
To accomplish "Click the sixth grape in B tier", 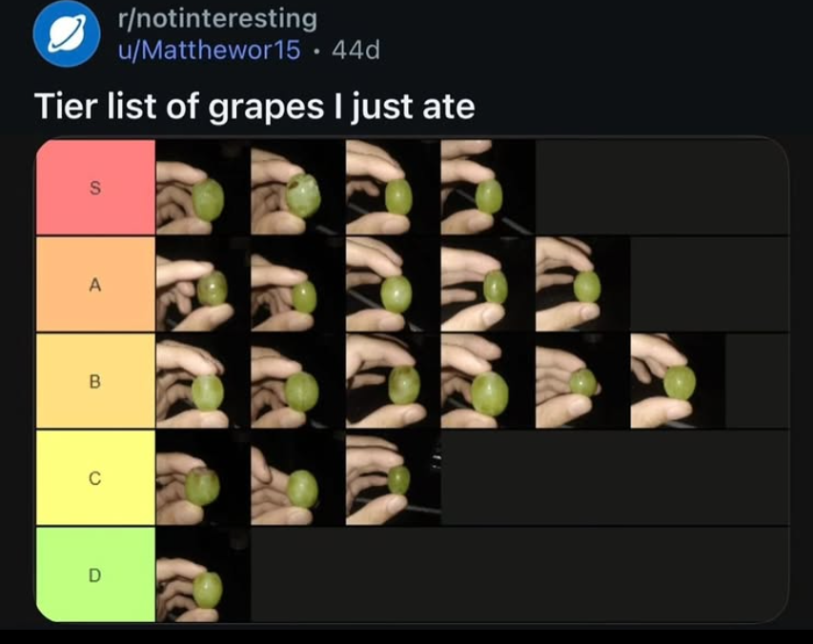I will tap(677, 381).
